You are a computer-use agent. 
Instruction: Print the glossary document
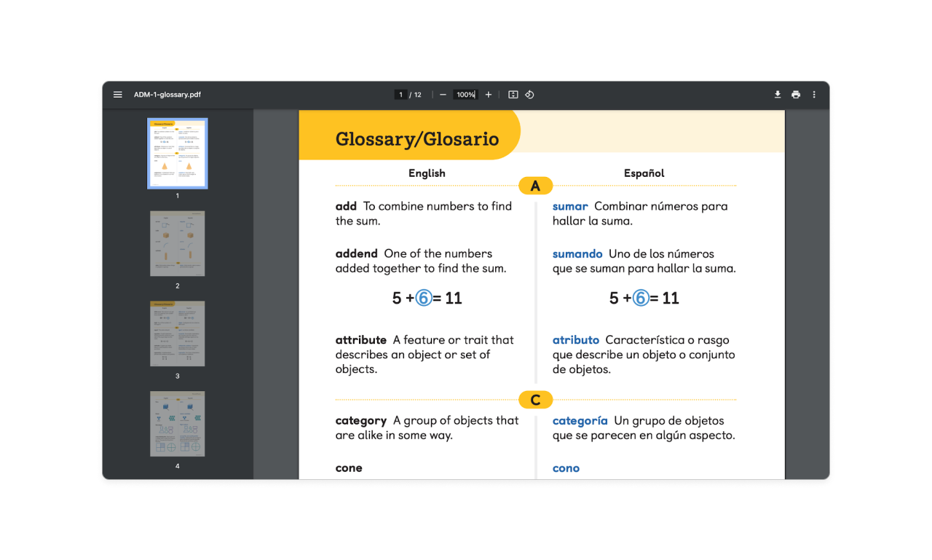click(796, 95)
